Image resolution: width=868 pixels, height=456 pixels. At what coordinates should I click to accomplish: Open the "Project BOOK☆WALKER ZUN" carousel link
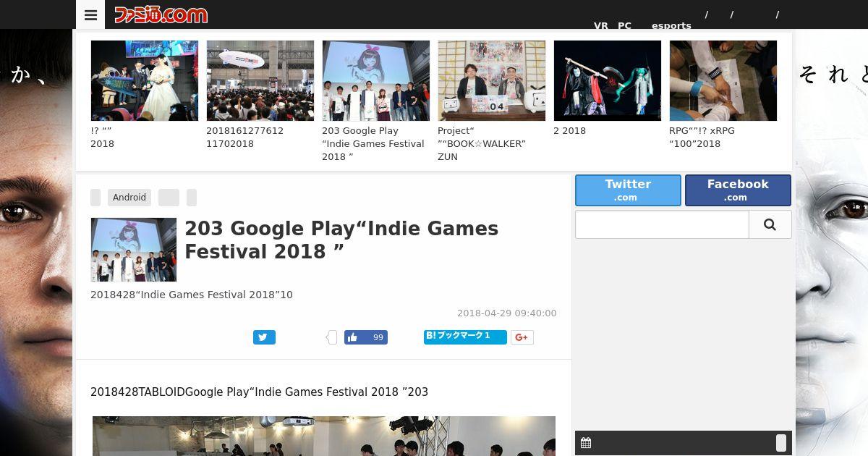482,144
